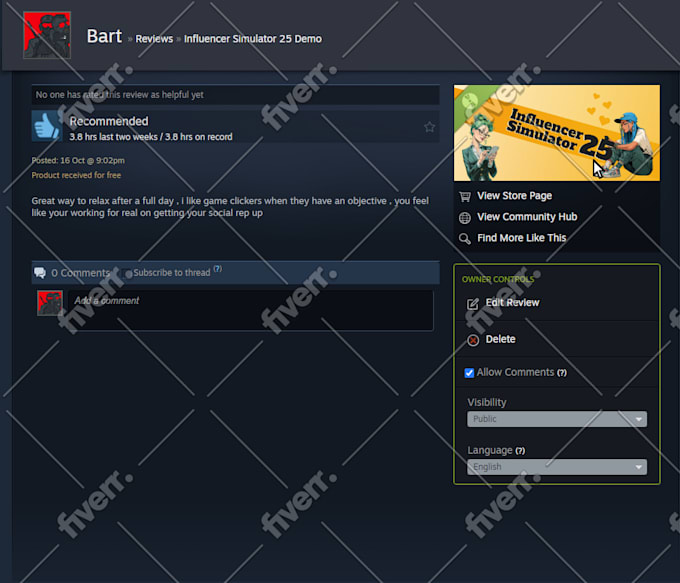Viewport: 680px width, 583px height.
Task: Open Edit Review
Action: tap(512, 303)
